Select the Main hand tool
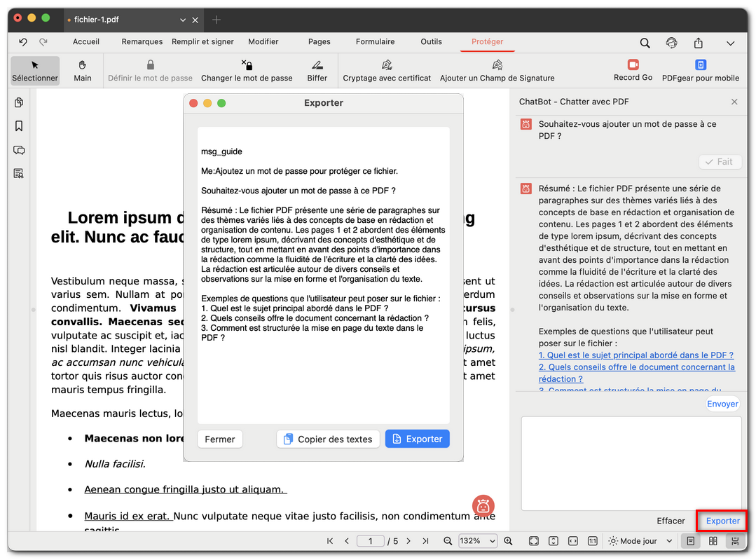This screenshot has width=756, height=560. [83, 71]
